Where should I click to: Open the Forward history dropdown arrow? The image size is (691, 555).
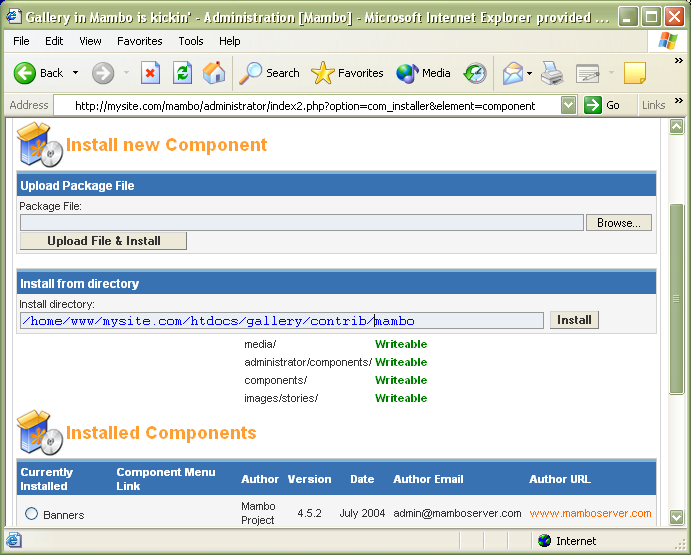(126, 73)
